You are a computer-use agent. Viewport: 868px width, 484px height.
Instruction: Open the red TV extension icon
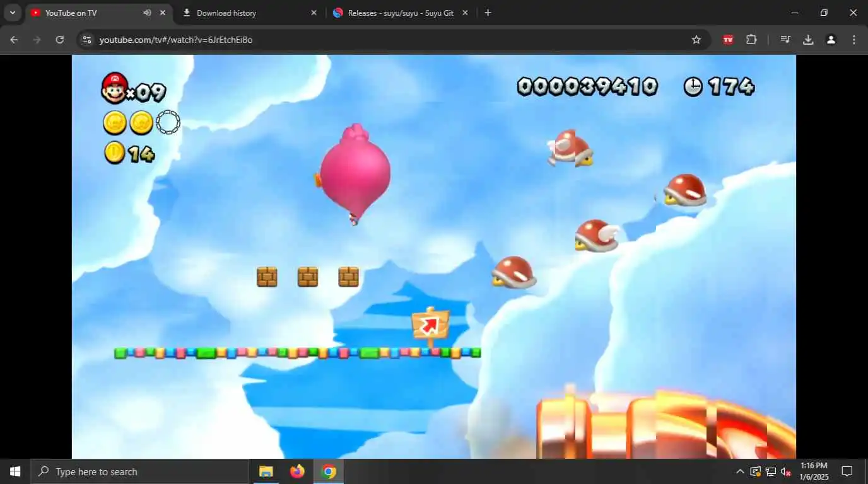[728, 40]
